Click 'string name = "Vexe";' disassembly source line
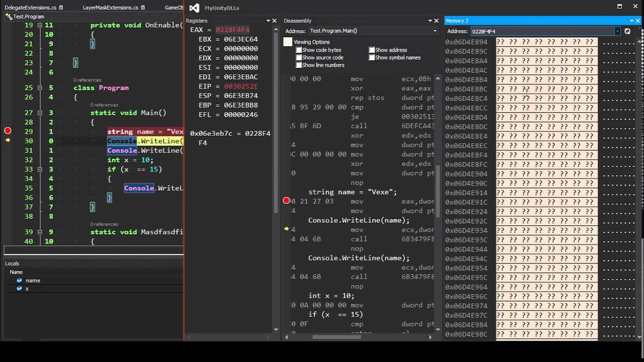The image size is (644, 362). [353, 192]
